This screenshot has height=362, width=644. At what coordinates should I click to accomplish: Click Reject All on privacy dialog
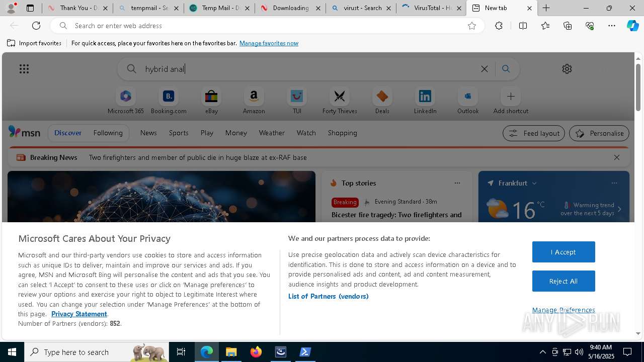tap(563, 281)
